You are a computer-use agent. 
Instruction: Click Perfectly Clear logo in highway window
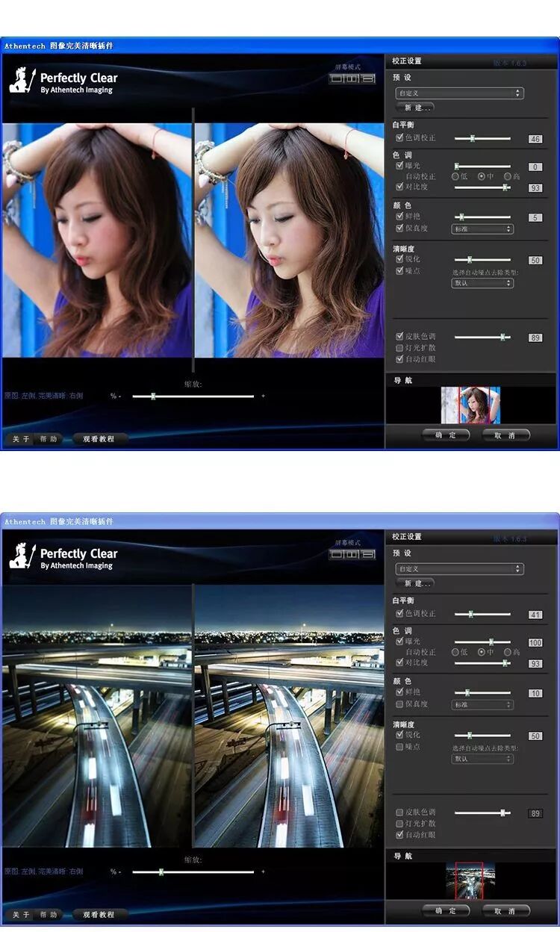pyautogui.click(x=63, y=557)
